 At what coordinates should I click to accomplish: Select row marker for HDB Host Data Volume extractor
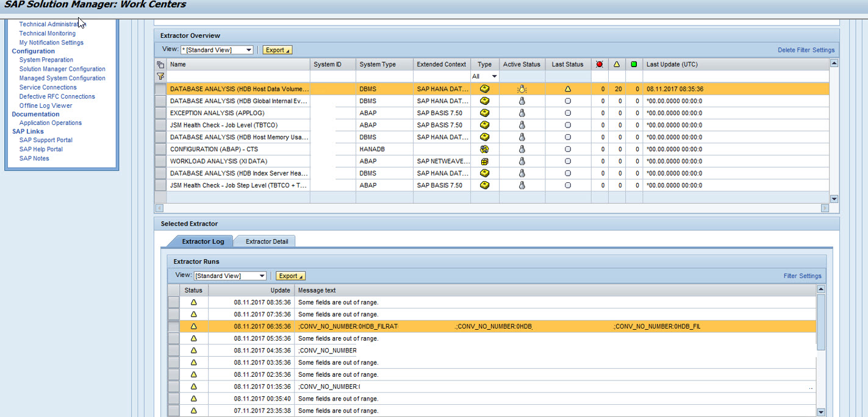[x=160, y=89]
